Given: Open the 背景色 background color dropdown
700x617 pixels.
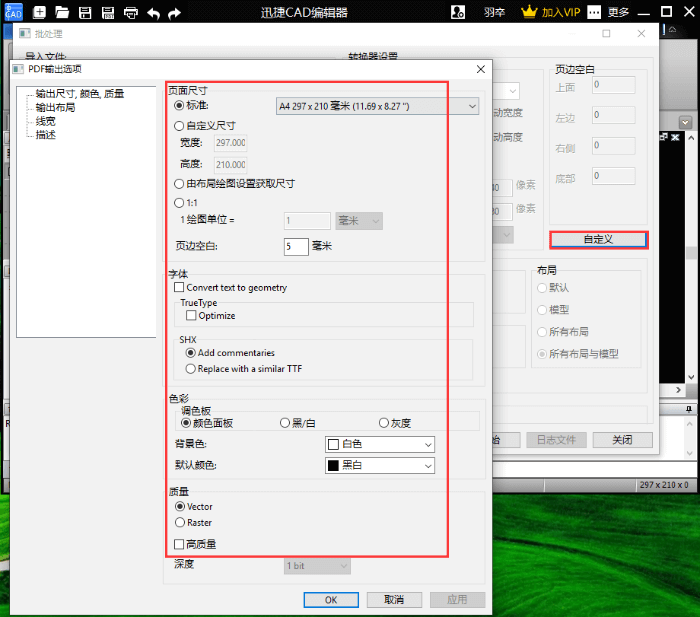Looking at the screenshot, I should pos(380,444).
